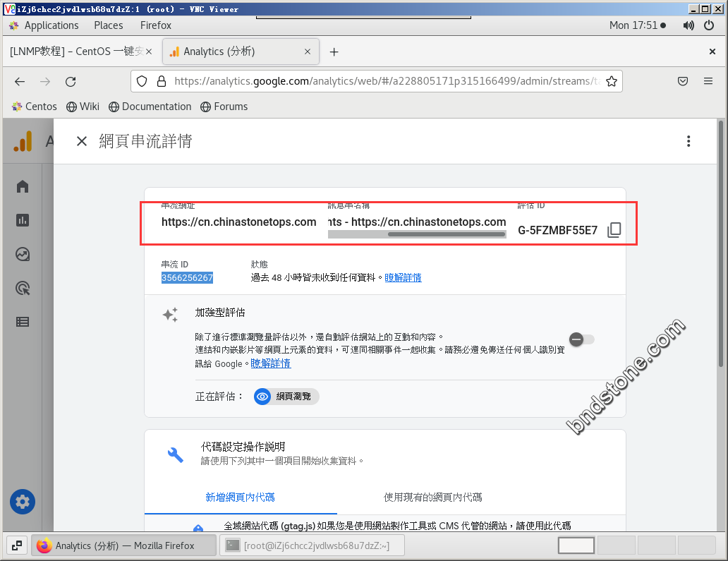Open the power button menu
The height and width of the screenshot is (561, 728).
click(x=708, y=25)
